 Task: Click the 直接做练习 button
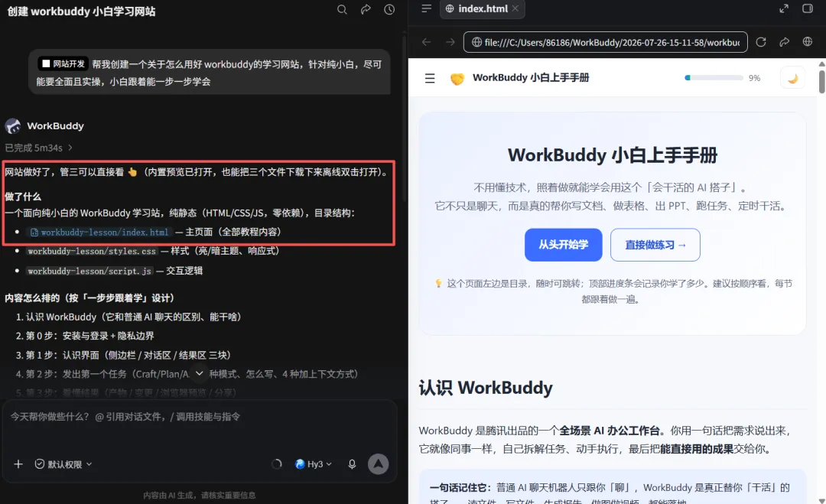point(655,245)
